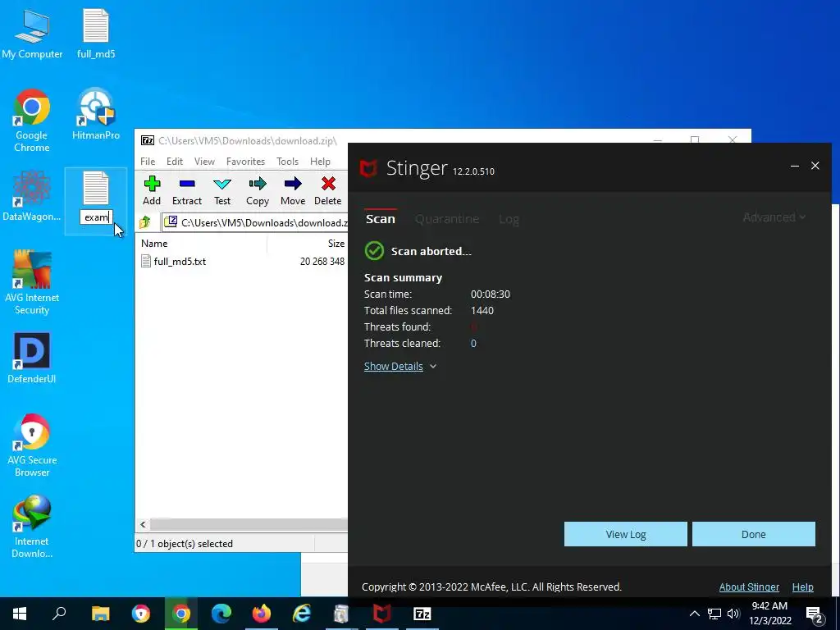
Task: Open File Explorer from taskbar
Action: (100, 614)
